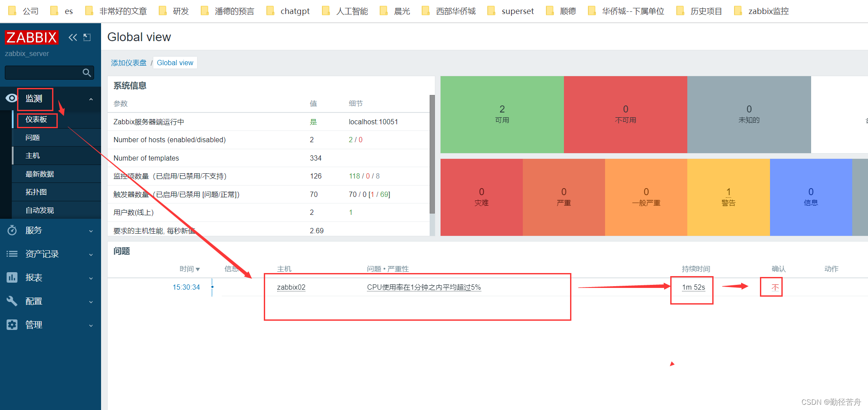868x410 pixels.
Task: Open Global view breadcrumb link
Action: 175,63
